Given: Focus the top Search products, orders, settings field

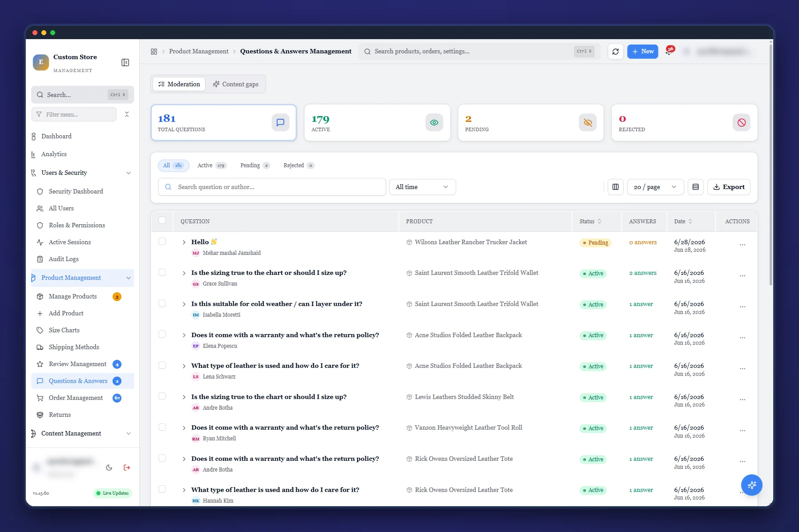Looking at the screenshot, I should tap(480, 52).
